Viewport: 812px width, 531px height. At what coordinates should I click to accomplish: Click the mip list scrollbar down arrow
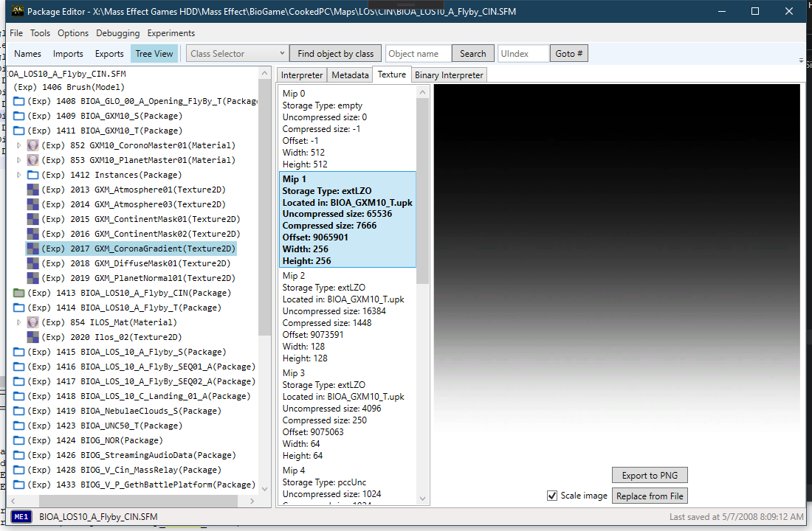pyautogui.click(x=422, y=499)
